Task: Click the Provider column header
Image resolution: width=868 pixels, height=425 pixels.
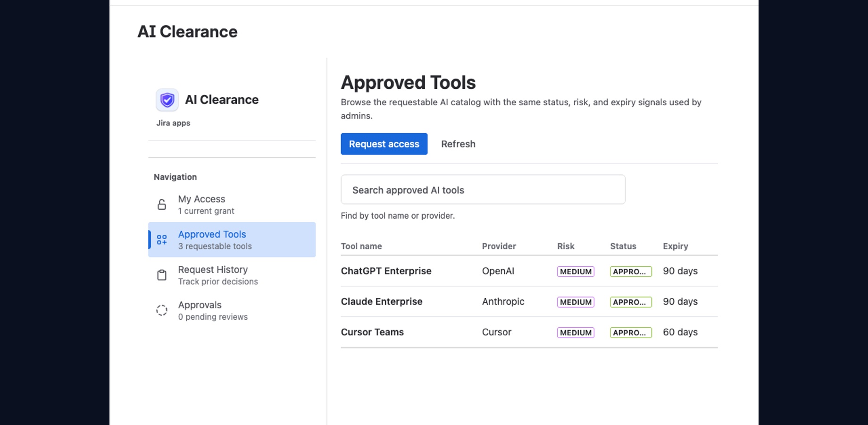Action: point(499,246)
